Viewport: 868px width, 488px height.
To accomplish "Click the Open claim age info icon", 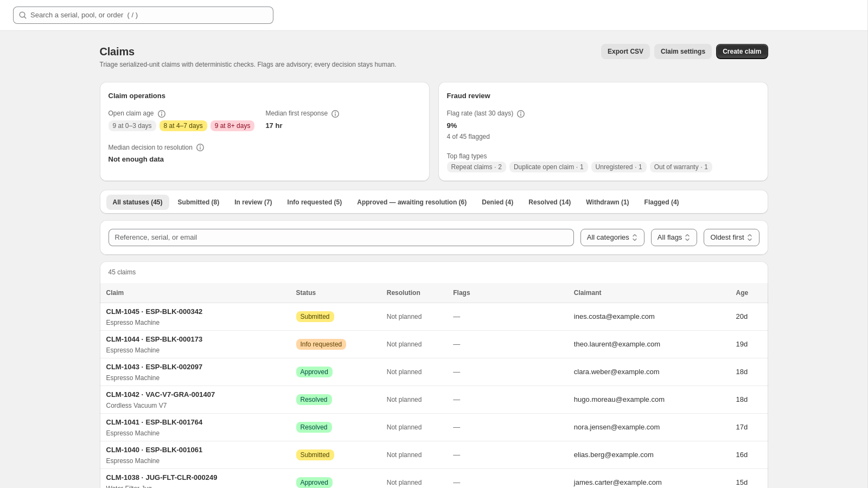I will (162, 114).
